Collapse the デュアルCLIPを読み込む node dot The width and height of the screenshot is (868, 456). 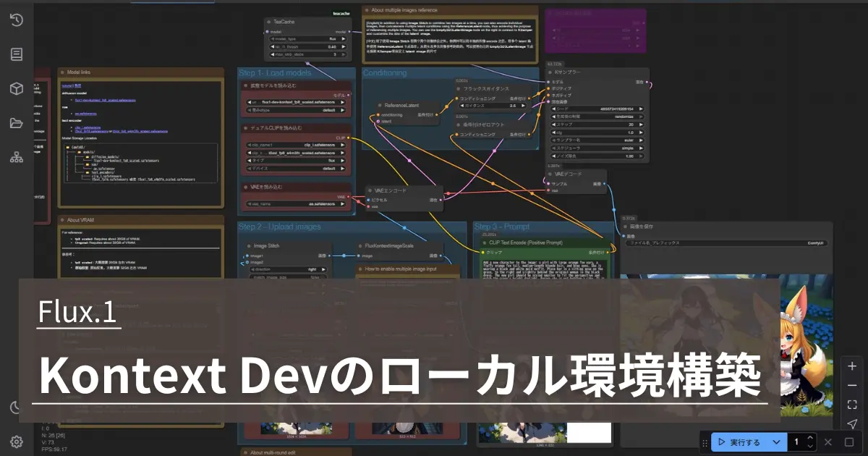245,128
